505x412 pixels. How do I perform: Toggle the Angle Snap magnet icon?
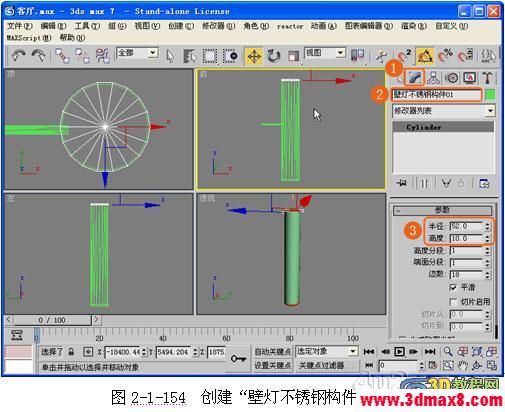pyautogui.click(x=425, y=56)
